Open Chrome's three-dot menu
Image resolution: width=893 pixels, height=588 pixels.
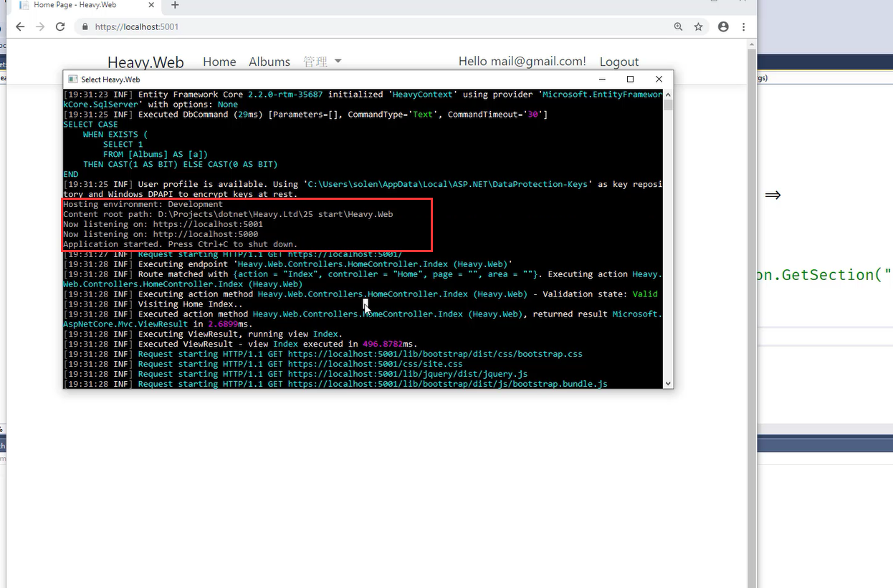743,26
